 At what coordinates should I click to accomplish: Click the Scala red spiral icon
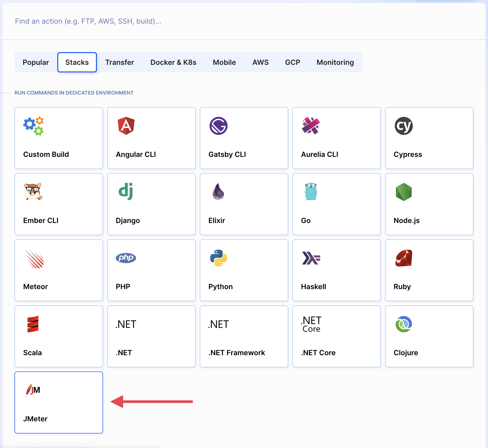tap(33, 324)
